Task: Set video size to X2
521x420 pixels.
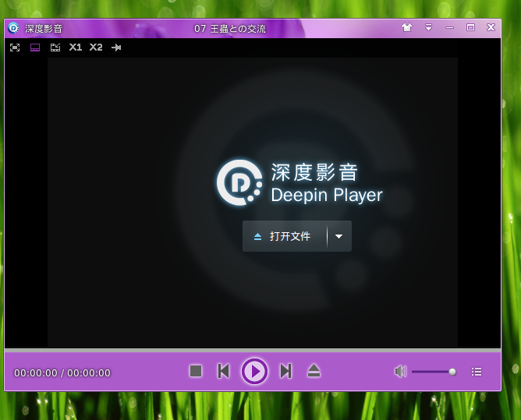Action: click(x=96, y=48)
